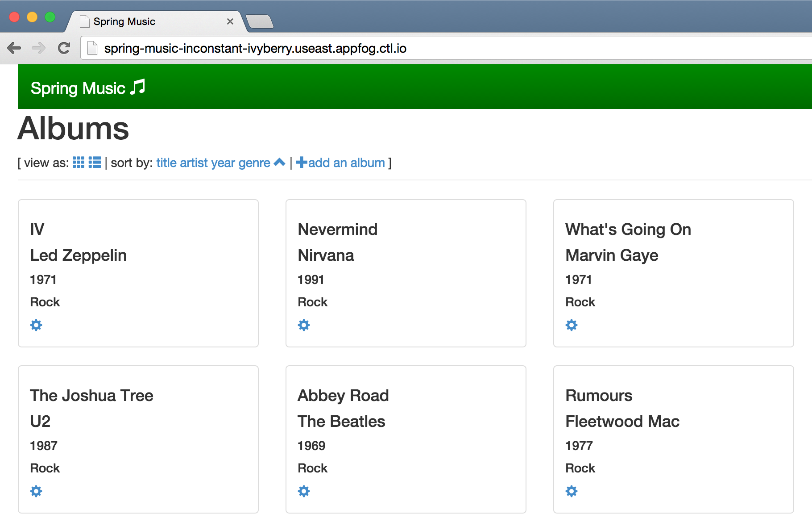This screenshot has height=518, width=812.
Task: Click Rock genre on U2 card
Action: (x=45, y=468)
